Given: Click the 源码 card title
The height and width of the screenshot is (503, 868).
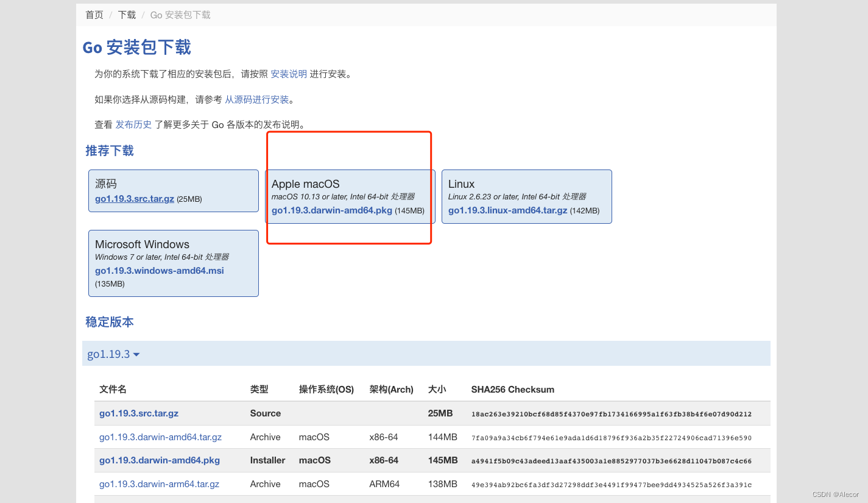Looking at the screenshot, I should (x=106, y=184).
